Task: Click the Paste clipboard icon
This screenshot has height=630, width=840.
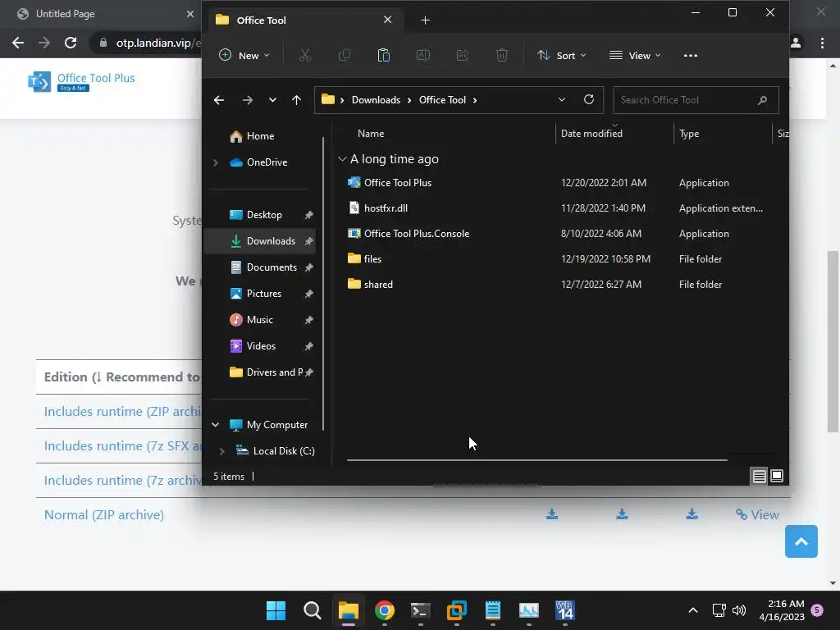Action: (384, 55)
